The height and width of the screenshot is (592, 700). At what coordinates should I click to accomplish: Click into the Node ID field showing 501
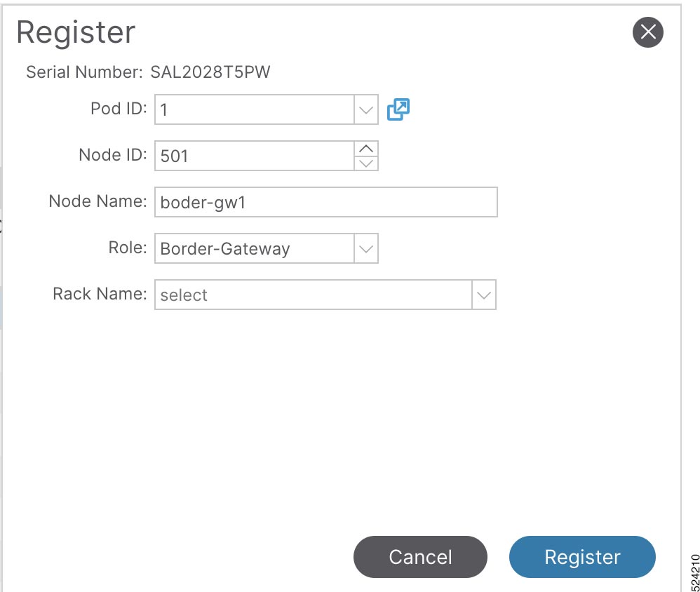(255, 156)
